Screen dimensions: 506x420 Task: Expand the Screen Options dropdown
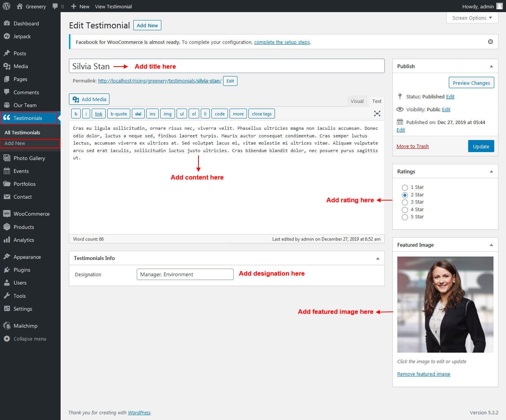[472, 18]
